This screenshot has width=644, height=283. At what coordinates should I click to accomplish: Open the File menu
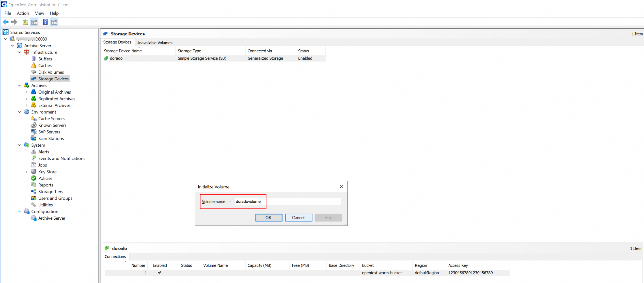(x=8, y=13)
